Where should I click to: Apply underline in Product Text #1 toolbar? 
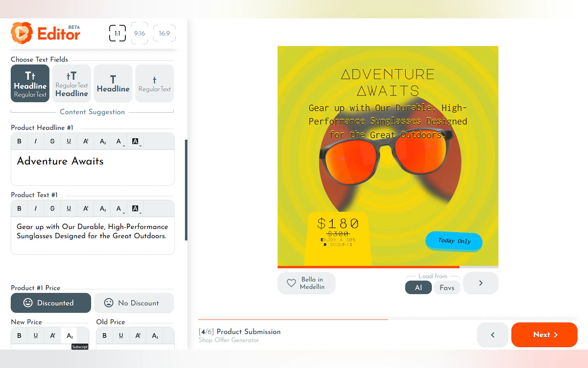(69, 208)
